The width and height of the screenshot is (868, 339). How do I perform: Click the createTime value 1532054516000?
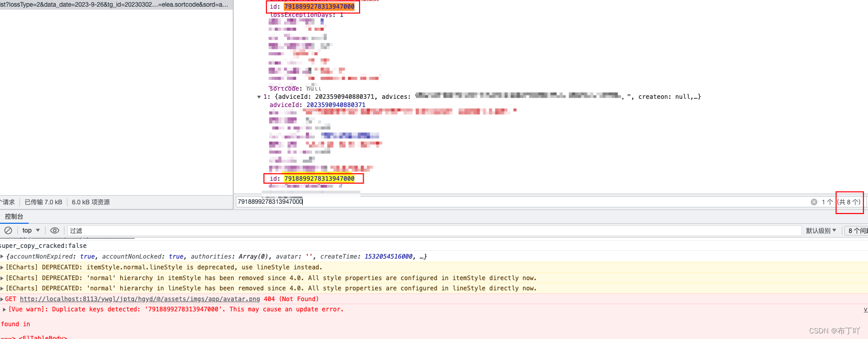click(389, 257)
